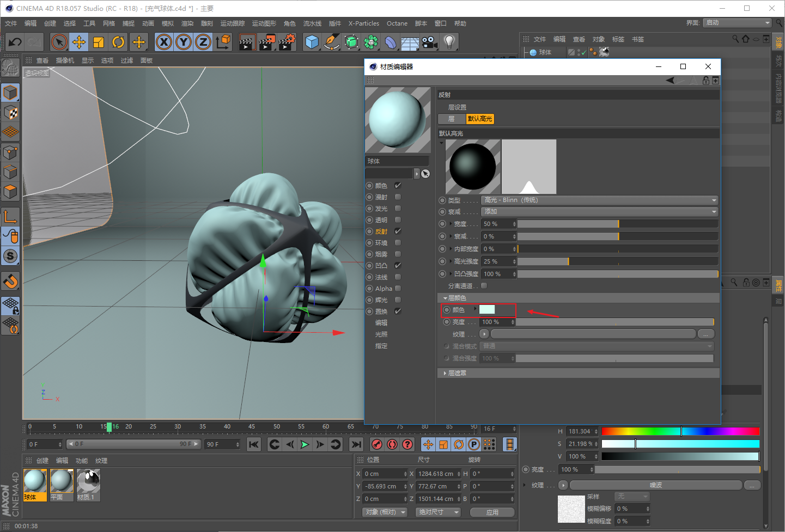The height and width of the screenshot is (532, 785).
Task: Click the Undo arrow icon
Action: pos(15,42)
